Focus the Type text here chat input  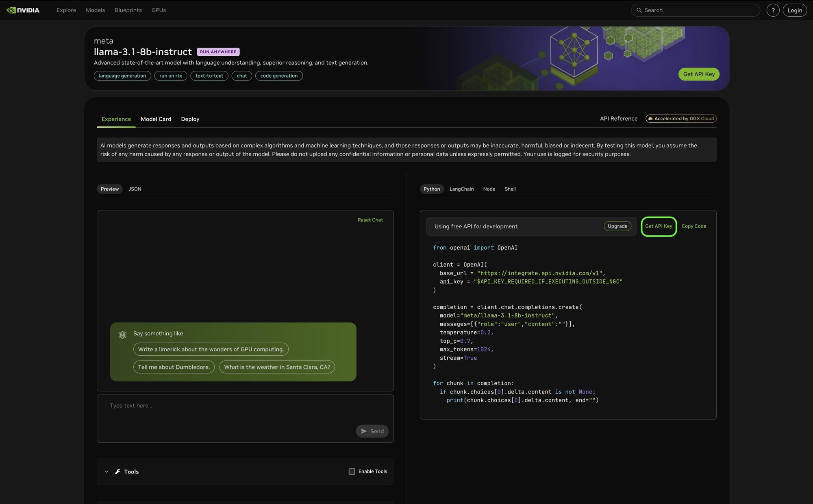[245, 419]
